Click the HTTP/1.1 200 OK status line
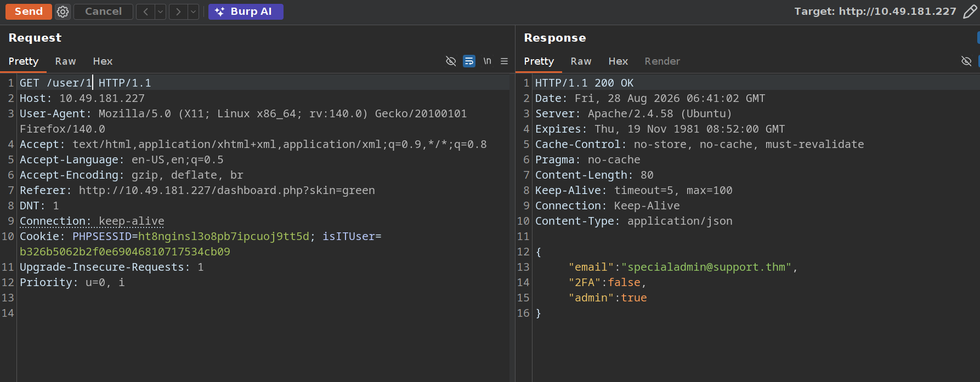Image resolution: width=980 pixels, height=382 pixels. pos(585,83)
